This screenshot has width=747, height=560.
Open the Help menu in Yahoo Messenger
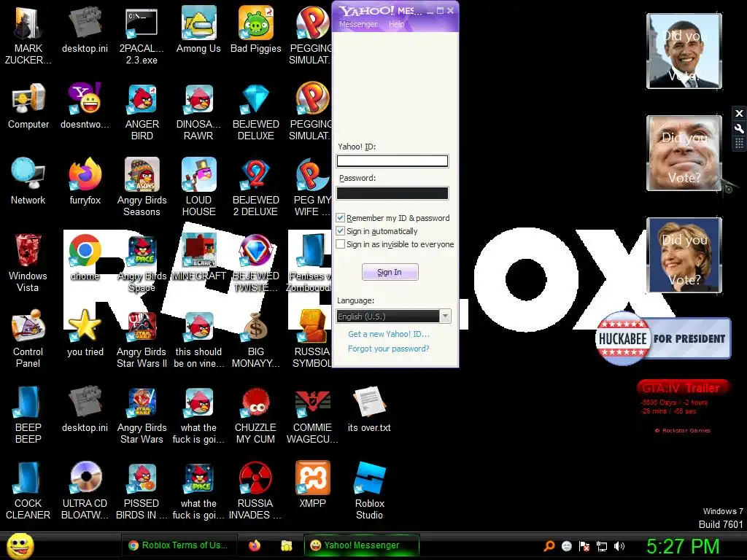396,24
